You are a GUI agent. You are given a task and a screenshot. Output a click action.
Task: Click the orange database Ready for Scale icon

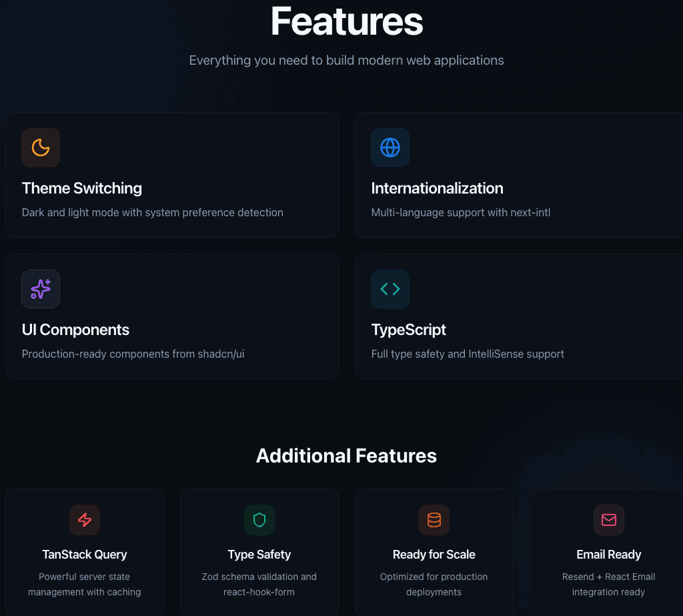coord(434,520)
